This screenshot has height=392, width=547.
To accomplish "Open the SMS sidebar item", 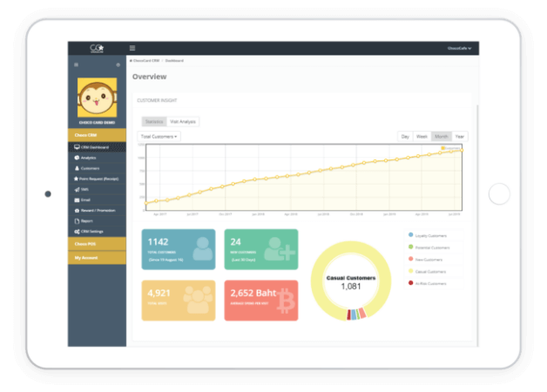I will coord(84,189).
